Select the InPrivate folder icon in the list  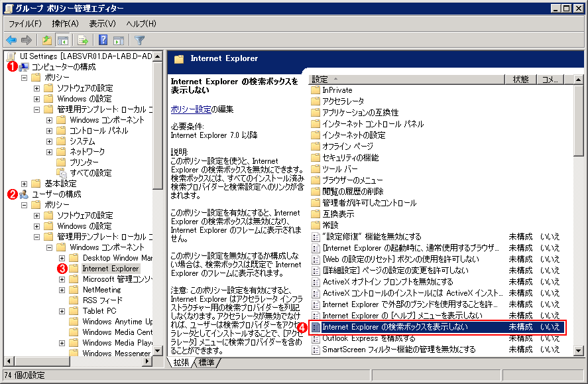[x=316, y=90]
